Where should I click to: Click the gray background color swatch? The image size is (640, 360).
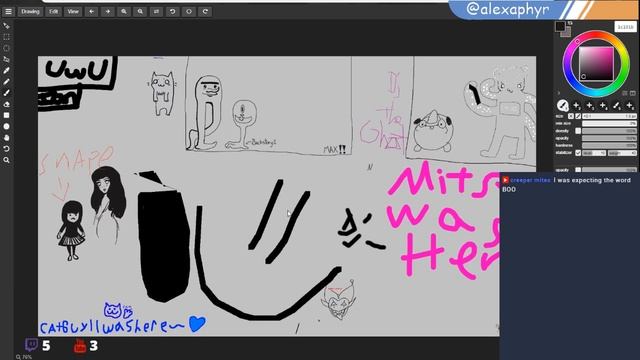(x=567, y=33)
